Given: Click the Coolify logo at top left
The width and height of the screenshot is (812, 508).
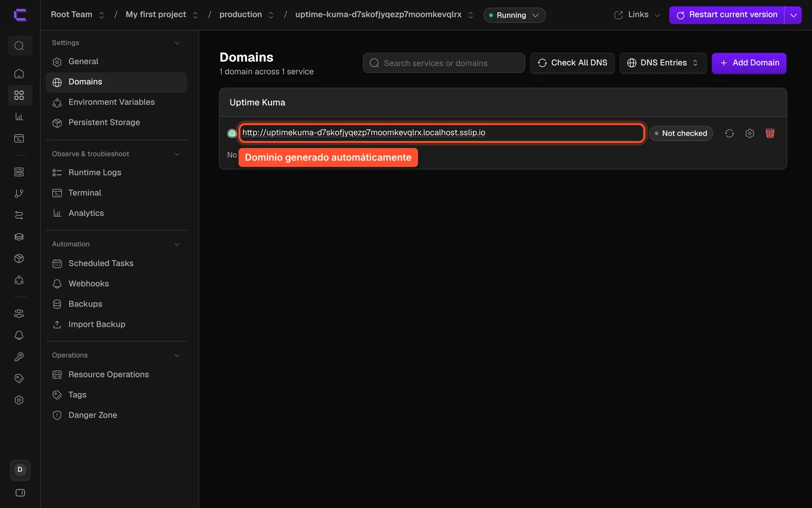Looking at the screenshot, I should pos(20,15).
